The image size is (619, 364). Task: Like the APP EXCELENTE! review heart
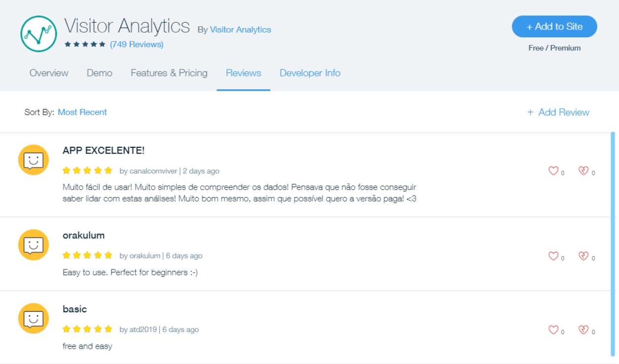coord(553,171)
